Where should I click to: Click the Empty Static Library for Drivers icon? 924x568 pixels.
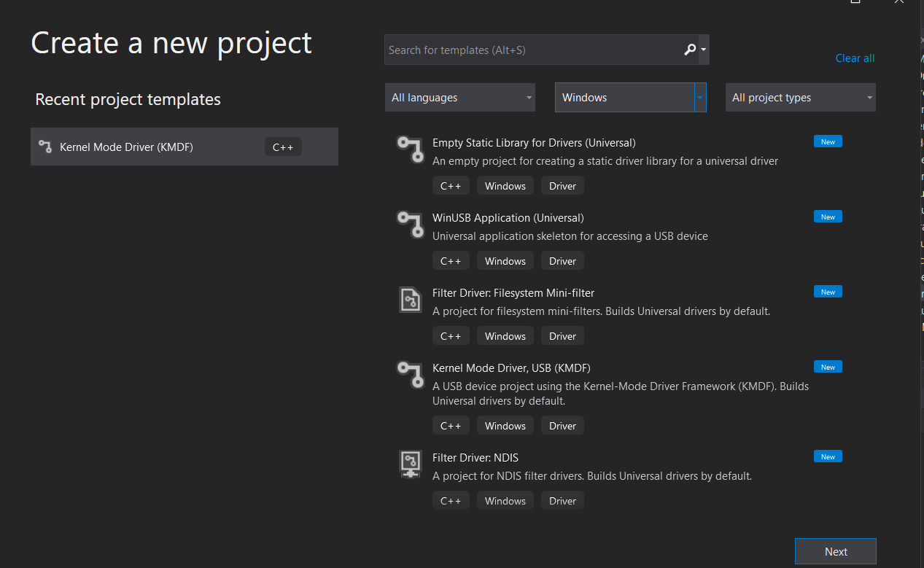410,149
